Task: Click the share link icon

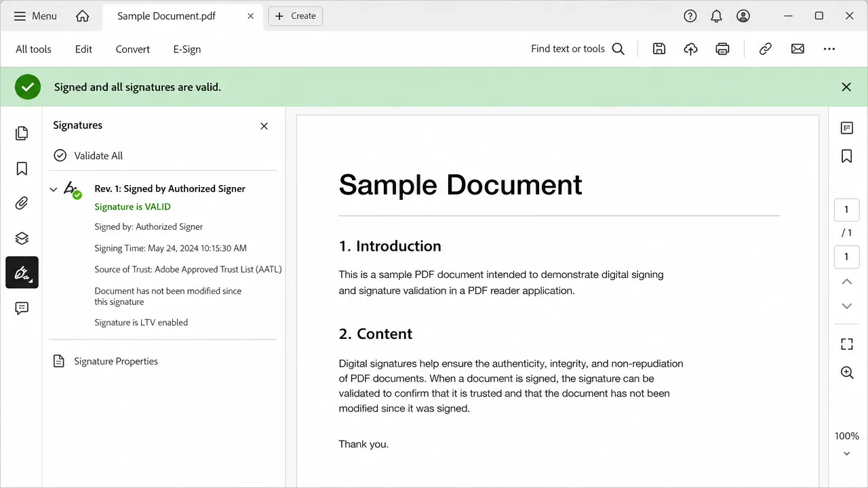Action: 766,49
